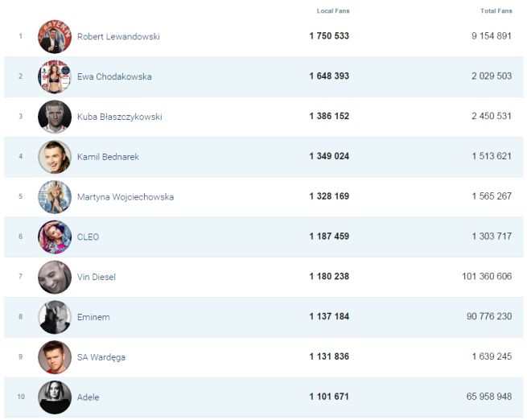Click the CLEO name link
This screenshot has height=420, width=527.
(88, 237)
